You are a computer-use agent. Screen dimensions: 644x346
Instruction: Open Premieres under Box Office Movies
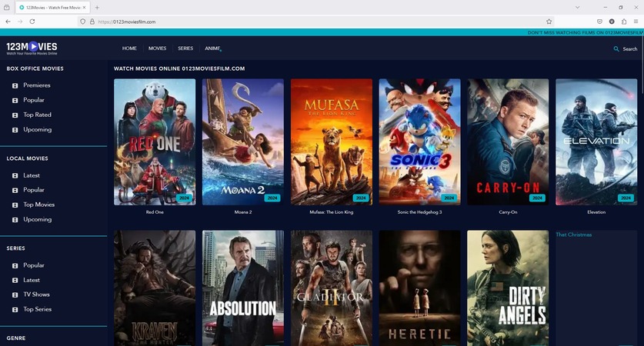point(37,85)
